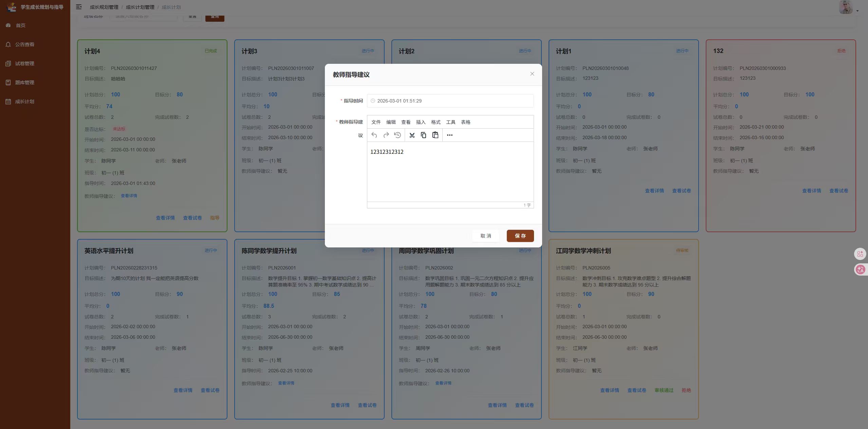Click the 保存 button
Image resolution: width=868 pixels, height=429 pixels.
pos(520,236)
